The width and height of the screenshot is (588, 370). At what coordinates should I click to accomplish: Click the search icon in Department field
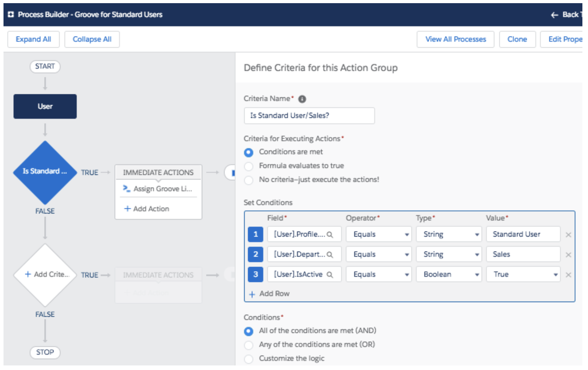(330, 254)
